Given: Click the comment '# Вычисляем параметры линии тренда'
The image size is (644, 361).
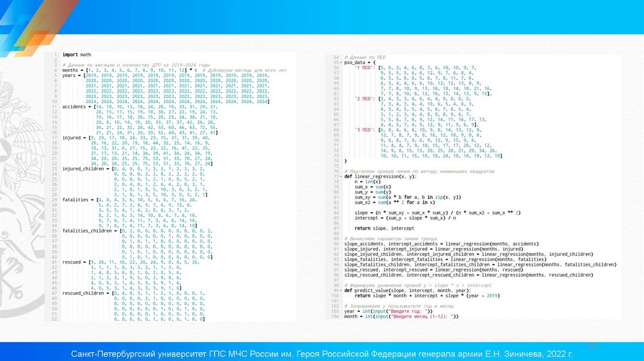Looking at the screenshot, I should pyautogui.click(x=391, y=238).
